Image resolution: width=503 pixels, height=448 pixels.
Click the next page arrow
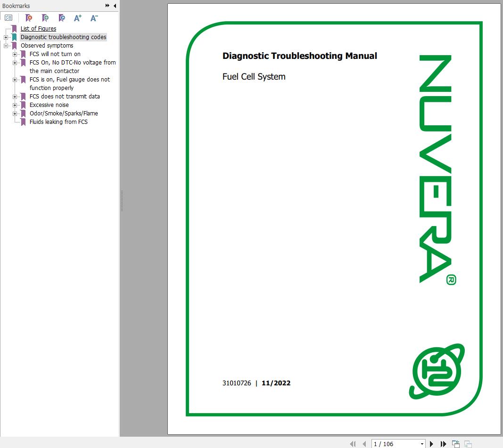point(431,443)
